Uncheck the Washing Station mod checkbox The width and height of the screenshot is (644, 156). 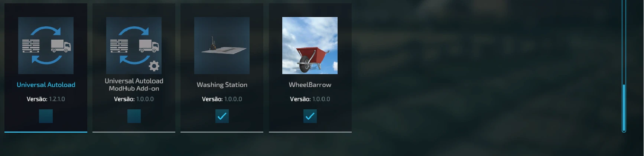click(x=222, y=116)
